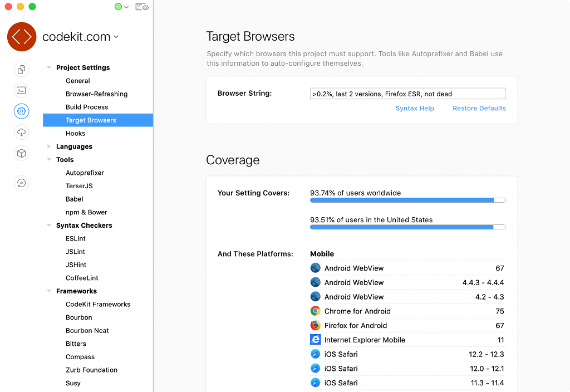
Task: Click the United States coverage bar
Action: 407,227
